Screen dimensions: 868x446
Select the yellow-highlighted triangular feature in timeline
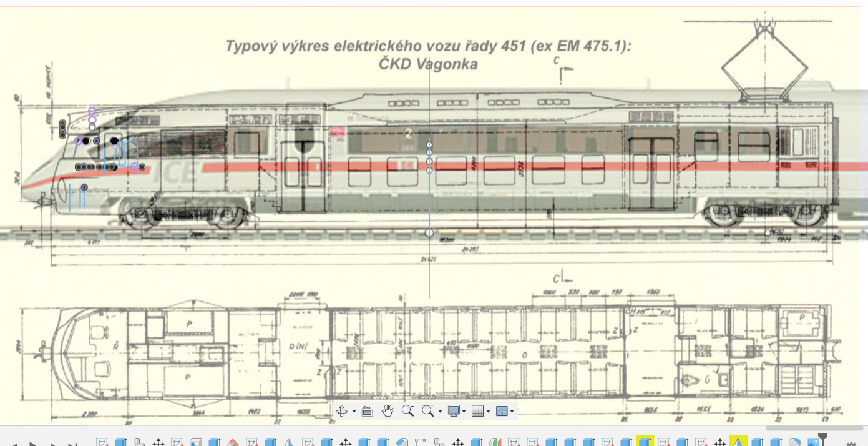tap(738, 442)
